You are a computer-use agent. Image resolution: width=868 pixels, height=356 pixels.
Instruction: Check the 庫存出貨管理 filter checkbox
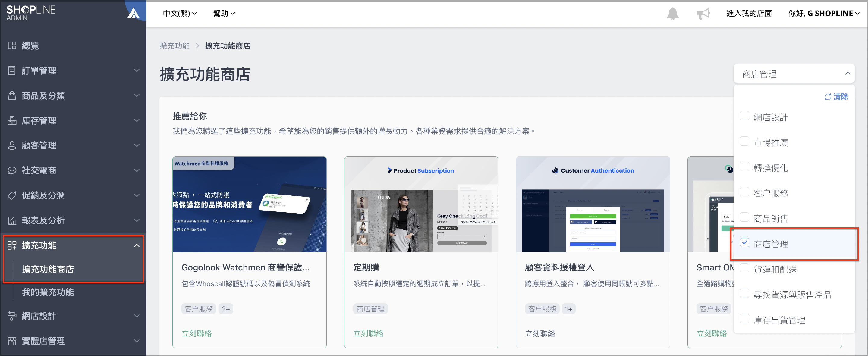coord(744,319)
